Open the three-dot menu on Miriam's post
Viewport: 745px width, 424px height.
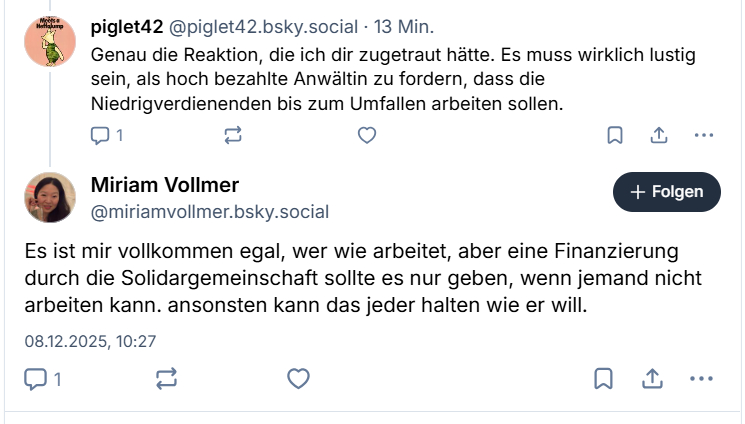coord(701,378)
